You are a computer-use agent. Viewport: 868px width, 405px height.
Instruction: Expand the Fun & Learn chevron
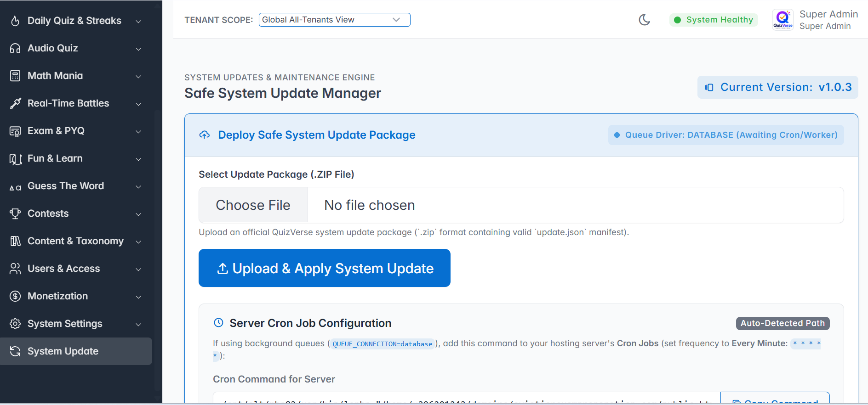click(x=138, y=159)
